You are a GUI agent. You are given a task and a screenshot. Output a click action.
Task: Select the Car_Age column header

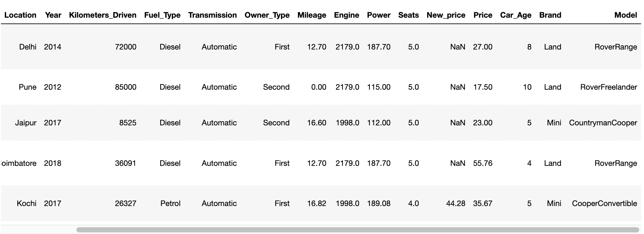pos(516,15)
